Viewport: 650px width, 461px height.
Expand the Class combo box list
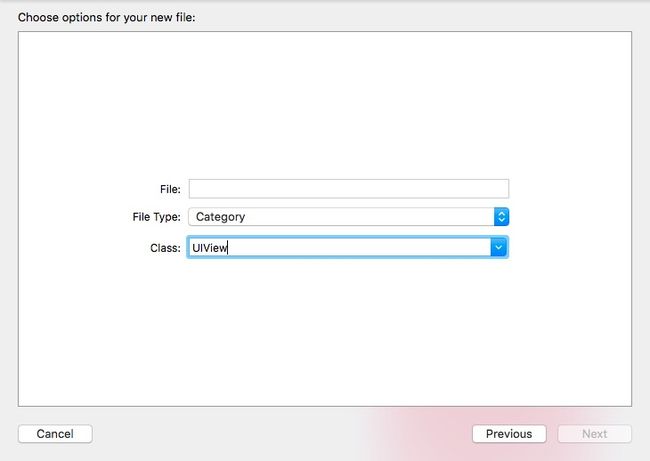coord(499,247)
